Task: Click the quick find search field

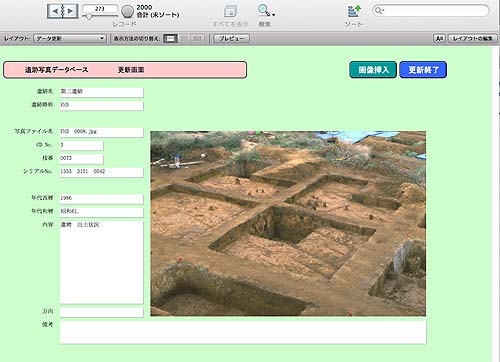Action: click(431, 11)
